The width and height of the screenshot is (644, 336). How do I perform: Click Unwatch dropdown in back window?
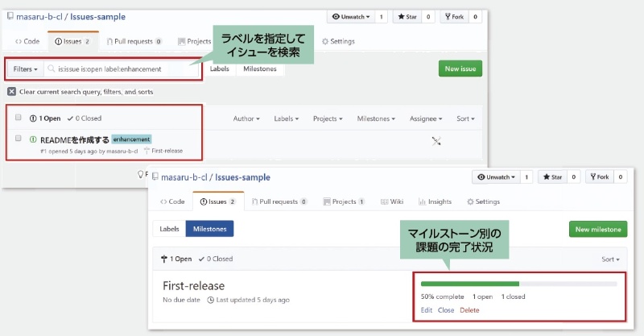click(x=351, y=17)
